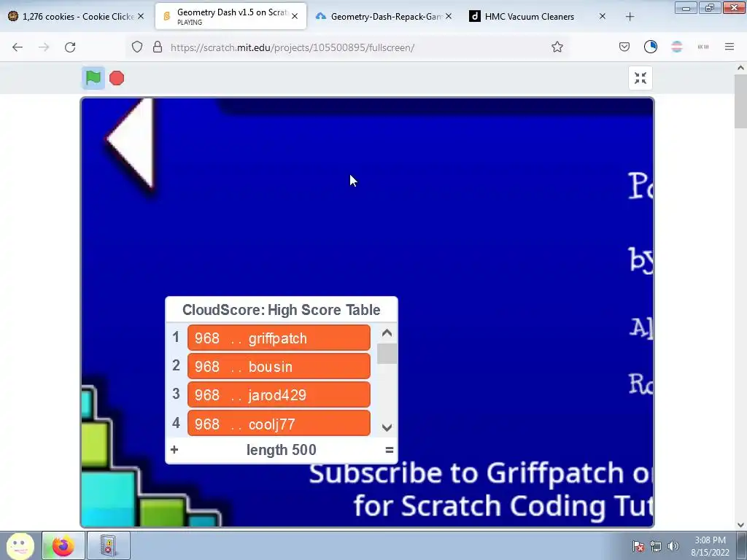
Task: Select row 1 griffpatch score entry
Action: (x=279, y=338)
